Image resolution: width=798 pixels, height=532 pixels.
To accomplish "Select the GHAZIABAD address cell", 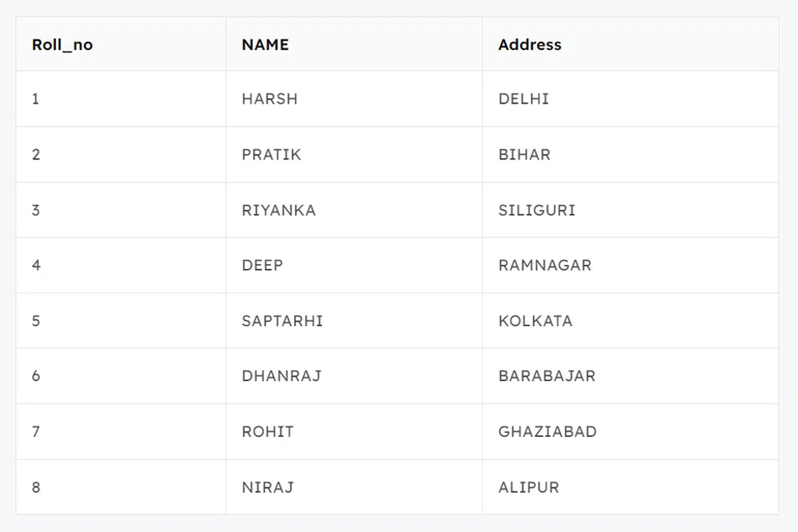I will click(547, 432).
